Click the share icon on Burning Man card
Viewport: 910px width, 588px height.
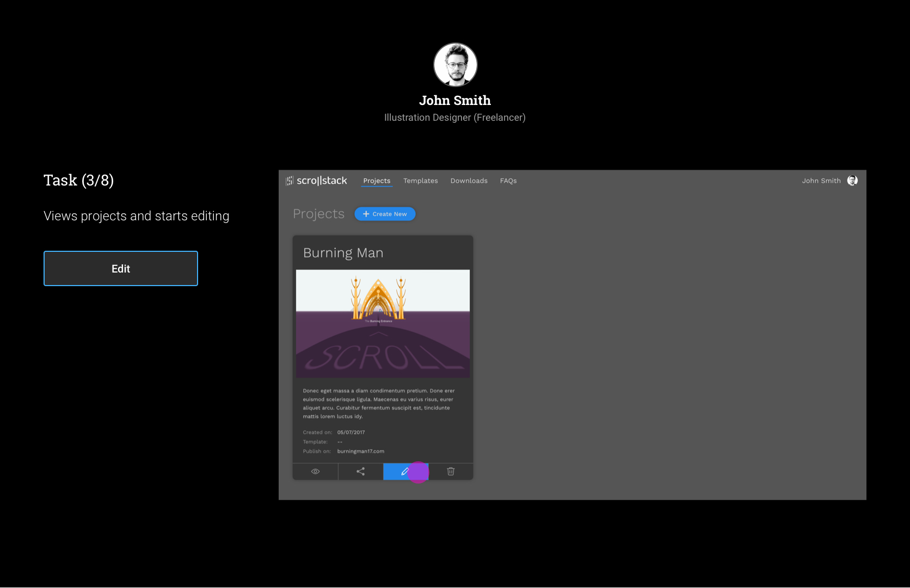[x=360, y=472]
